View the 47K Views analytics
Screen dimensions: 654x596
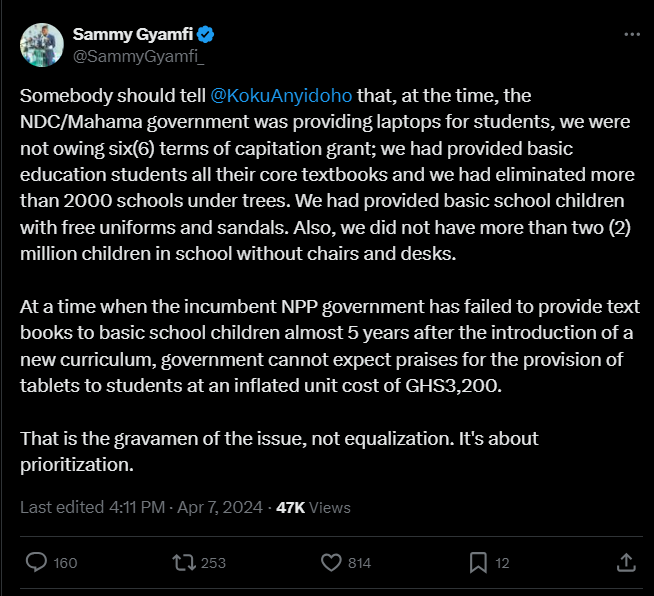click(312, 507)
